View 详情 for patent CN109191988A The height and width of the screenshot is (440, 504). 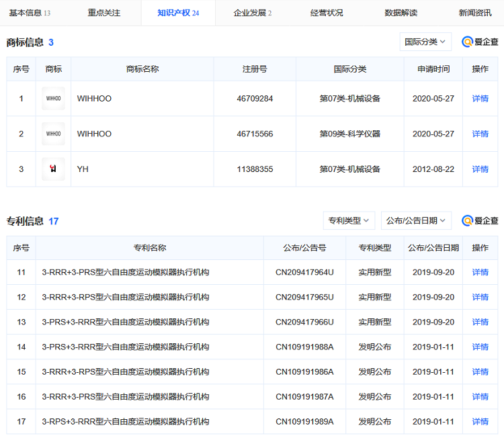pos(480,347)
